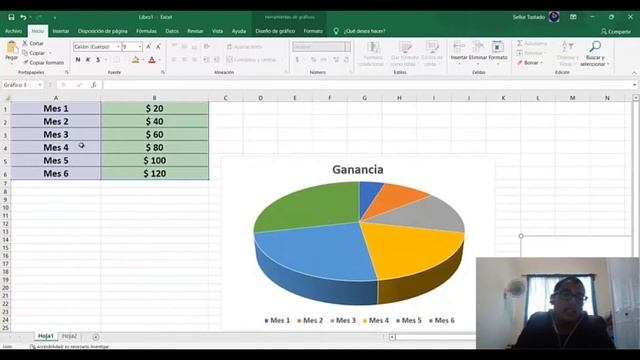Open the Datos tab
The image size is (640, 360).
click(x=172, y=31)
